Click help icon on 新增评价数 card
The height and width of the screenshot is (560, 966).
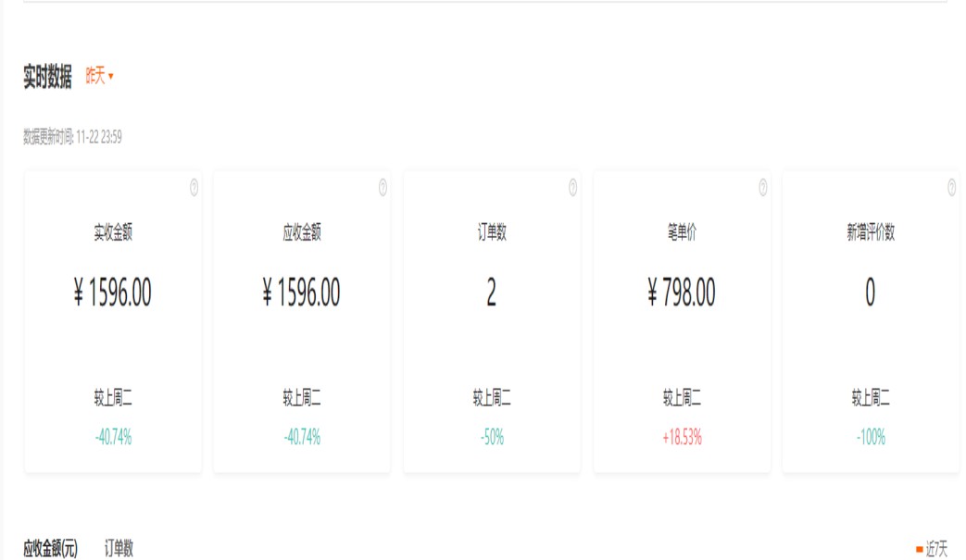951,188
